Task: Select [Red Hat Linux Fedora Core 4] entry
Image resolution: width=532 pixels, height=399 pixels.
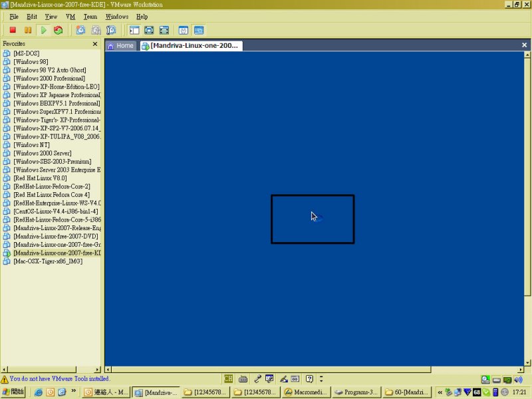Action: 52,195
